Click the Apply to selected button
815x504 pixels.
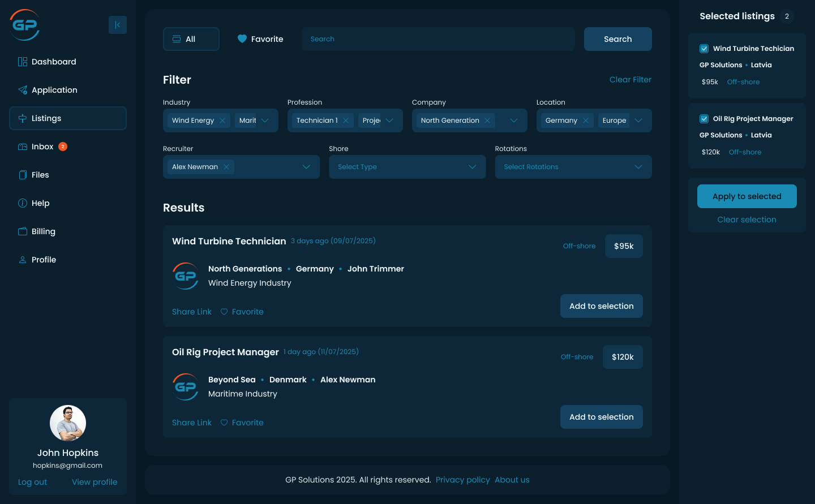(747, 196)
